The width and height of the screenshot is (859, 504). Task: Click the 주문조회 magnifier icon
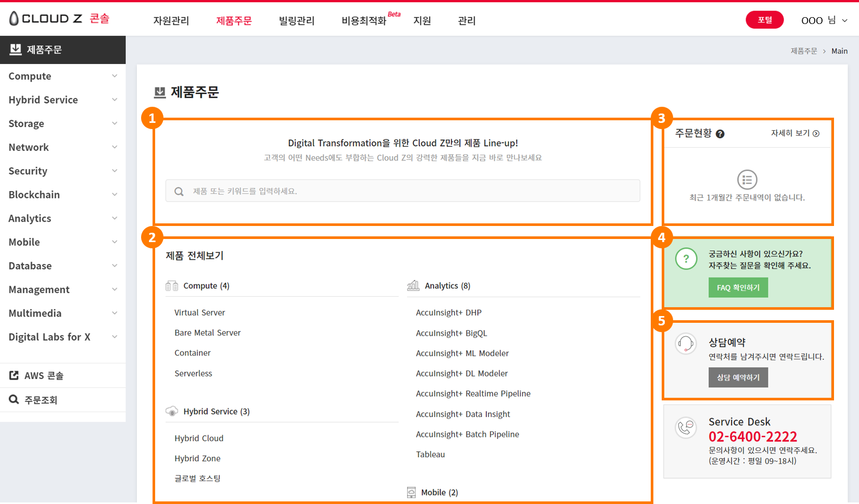tap(14, 399)
